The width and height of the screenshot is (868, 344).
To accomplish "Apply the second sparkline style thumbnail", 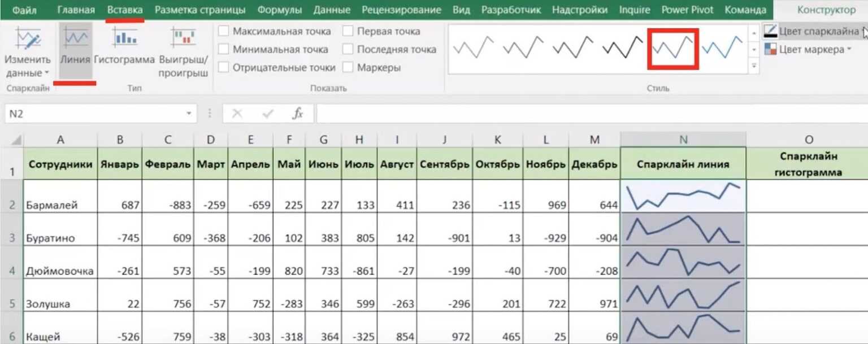I will pyautogui.click(x=523, y=49).
